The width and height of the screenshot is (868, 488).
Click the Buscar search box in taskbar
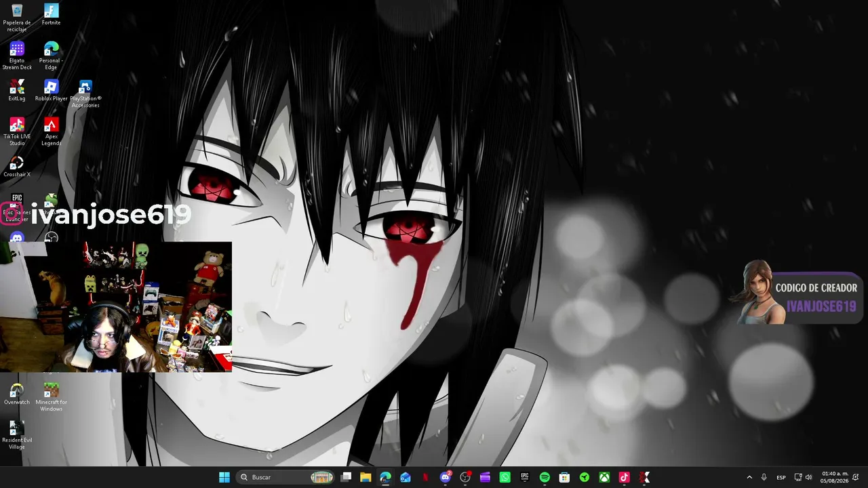coord(285,477)
